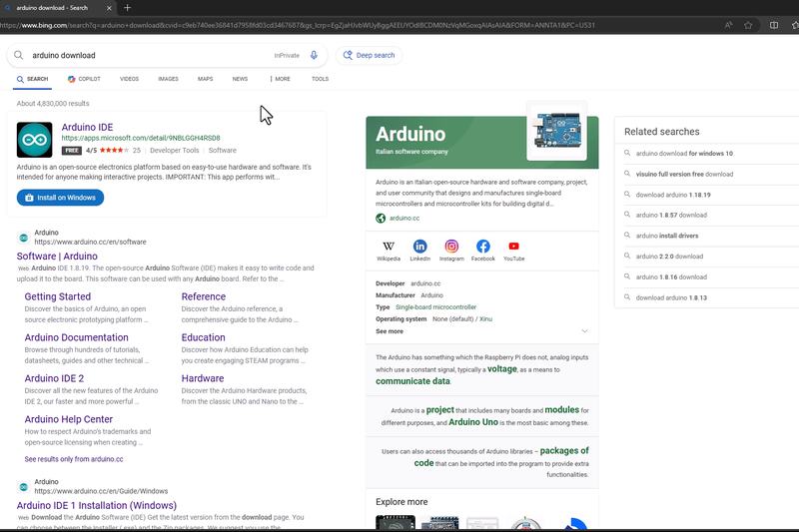Viewport: 799px width, 532px height.
Task: Open the Education sublink
Action: [204, 337]
